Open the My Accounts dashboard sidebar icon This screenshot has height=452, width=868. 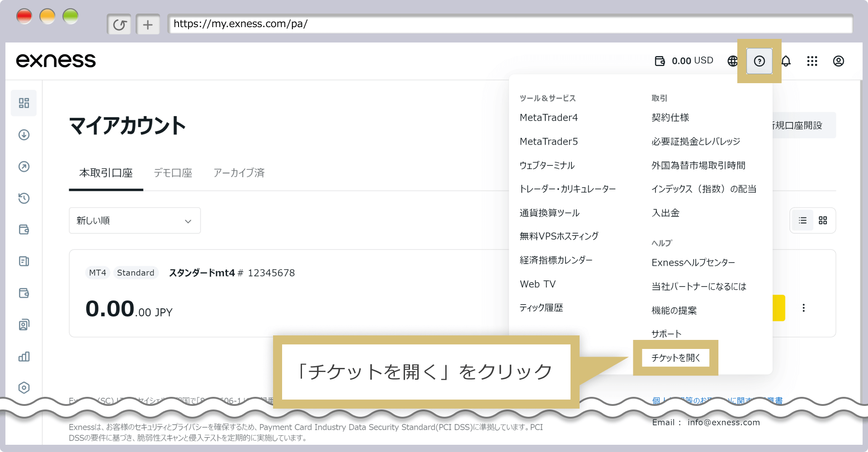(x=24, y=103)
